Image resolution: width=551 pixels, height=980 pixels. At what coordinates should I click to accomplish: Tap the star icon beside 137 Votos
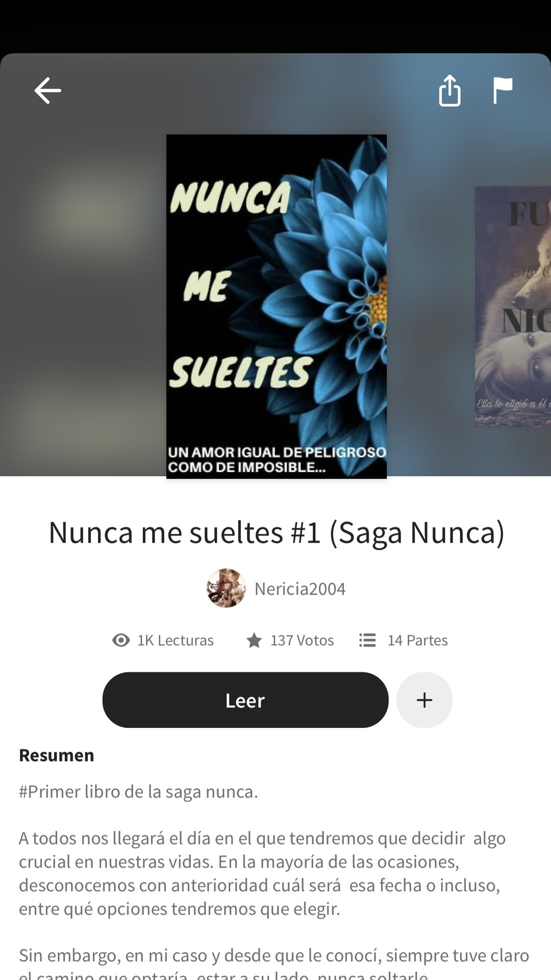point(254,640)
